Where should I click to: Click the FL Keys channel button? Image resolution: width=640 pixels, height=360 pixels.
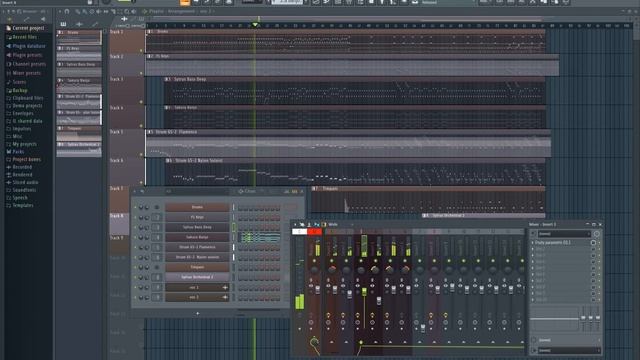[197, 217]
